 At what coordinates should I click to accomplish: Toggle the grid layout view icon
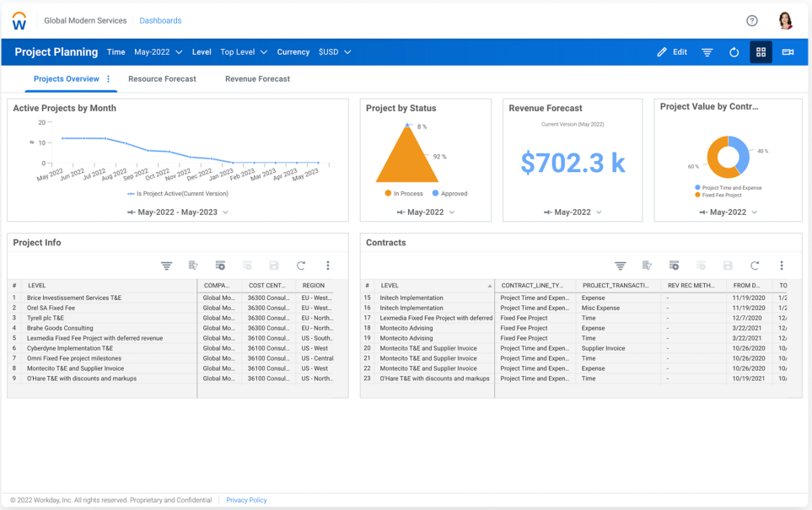[761, 51]
